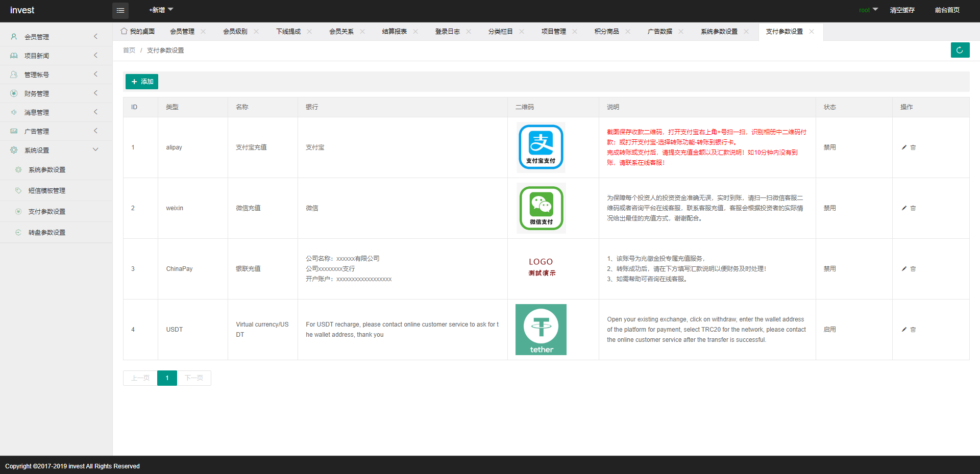Expand the 会员管理 sidebar menu
980x474 pixels.
(x=56, y=37)
